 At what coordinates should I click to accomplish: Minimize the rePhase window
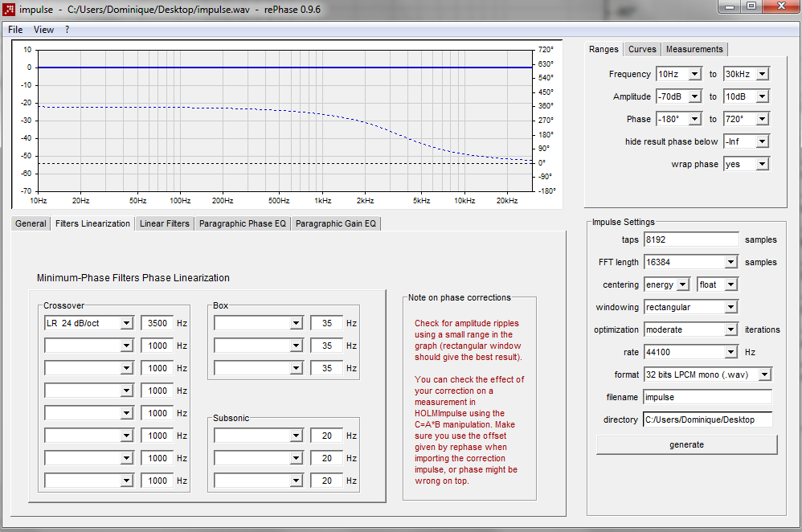730,6
